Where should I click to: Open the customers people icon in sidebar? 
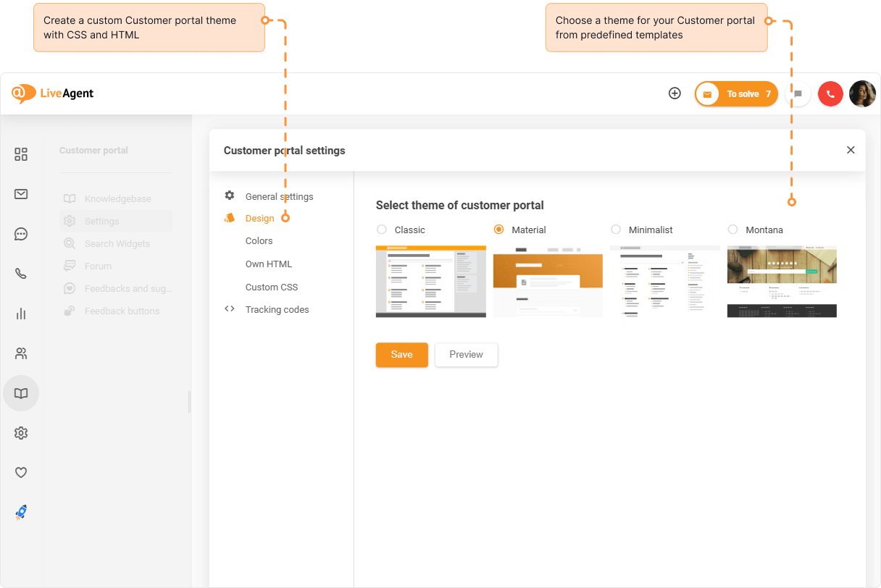click(x=21, y=353)
